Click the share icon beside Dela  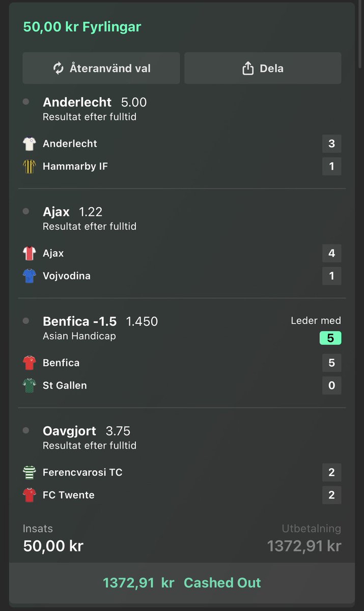point(248,68)
